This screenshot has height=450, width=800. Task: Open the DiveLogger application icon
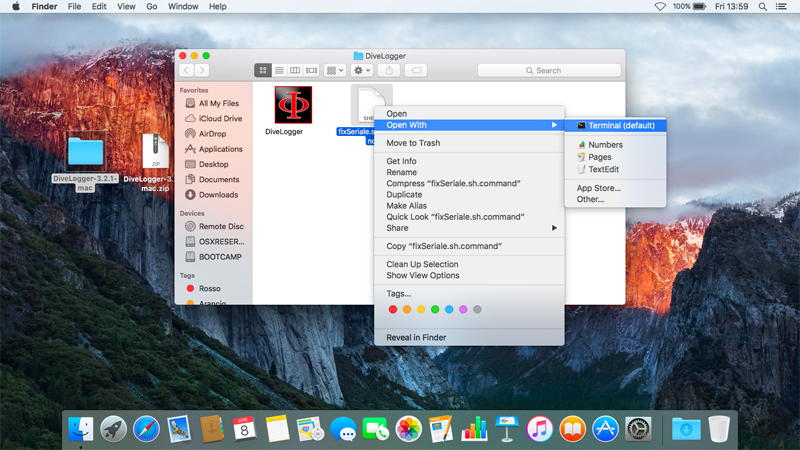point(293,105)
